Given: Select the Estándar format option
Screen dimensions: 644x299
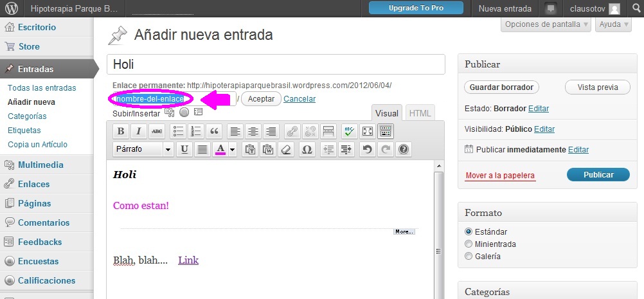Looking at the screenshot, I should [469, 231].
